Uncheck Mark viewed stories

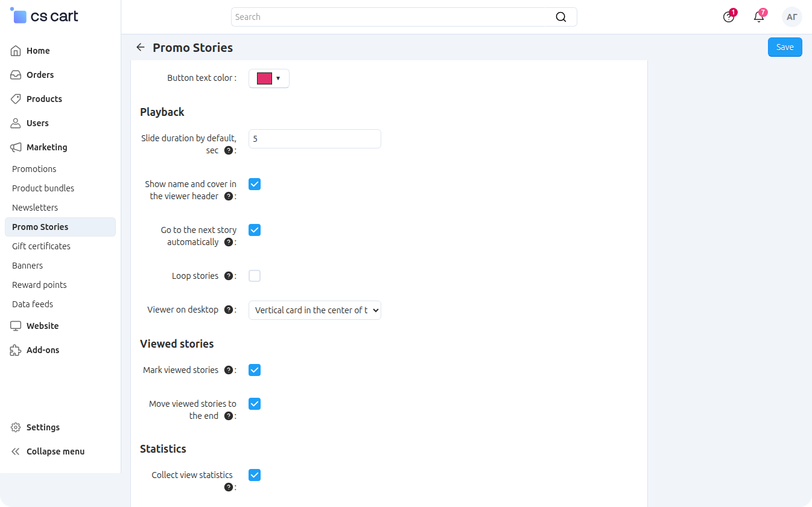tap(255, 370)
